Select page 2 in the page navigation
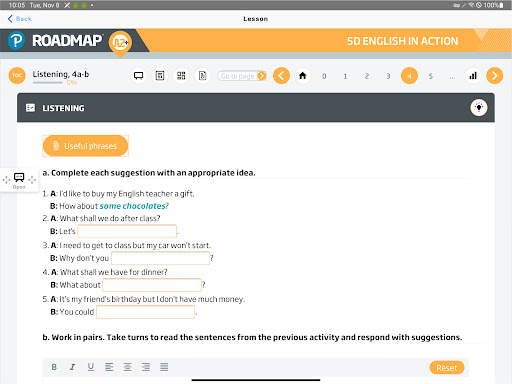 (367, 76)
